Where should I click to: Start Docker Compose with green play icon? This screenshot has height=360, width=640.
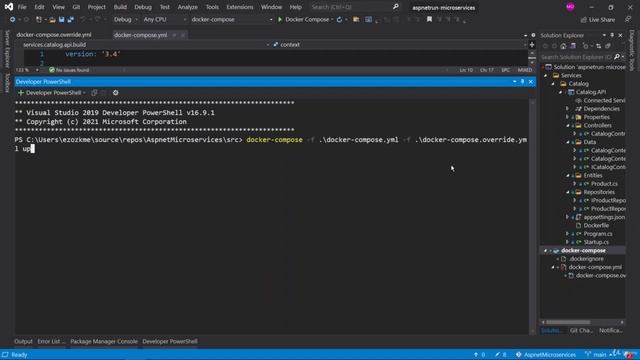pos(280,19)
